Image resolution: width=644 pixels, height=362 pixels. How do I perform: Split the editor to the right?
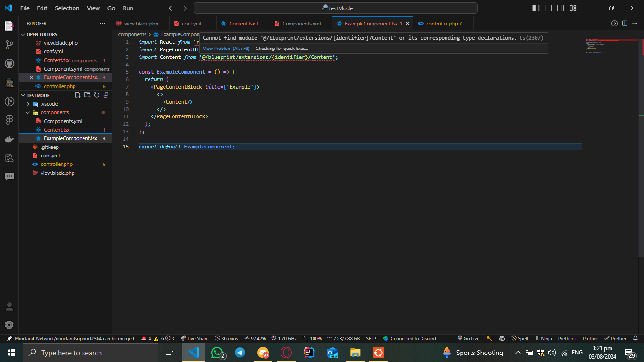point(625,23)
